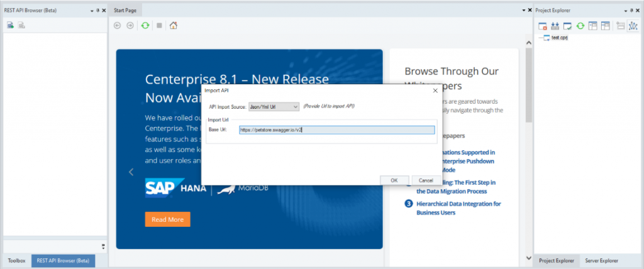The image size is (644, 269).
Task: Click the green refresh icon on Start Page toolbar
Action: coord(145,26)
